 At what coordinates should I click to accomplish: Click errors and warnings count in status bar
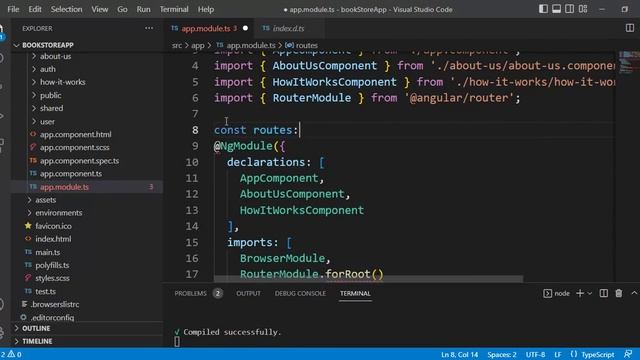(11, 354)
